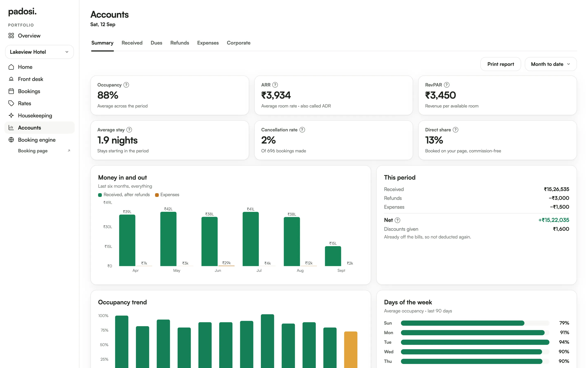Show help for Average stay
The width and height of the screenshot is (588, 368).
(129, 130)
